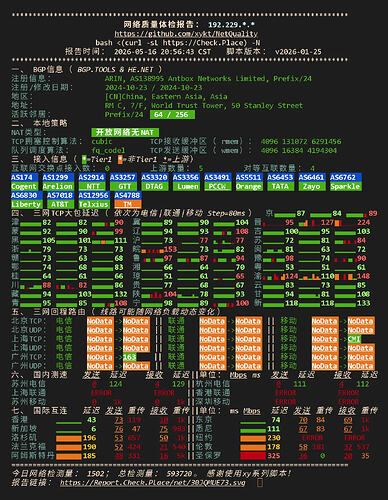Click the IP address 192.229.*.*
388x500 pixels.
[x=231, y=25]
